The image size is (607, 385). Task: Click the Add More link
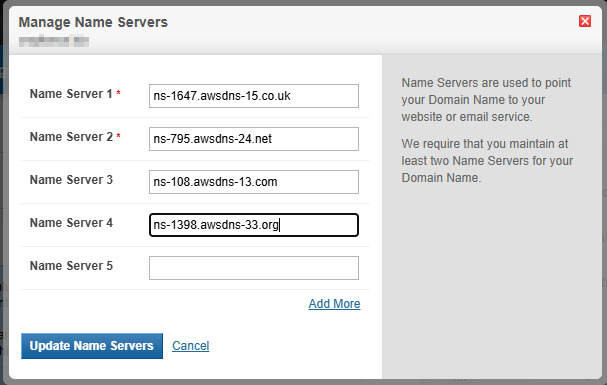pos(334,304)
